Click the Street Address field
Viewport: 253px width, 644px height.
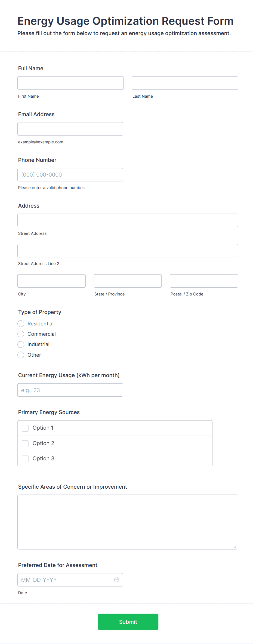pos(128,220)
